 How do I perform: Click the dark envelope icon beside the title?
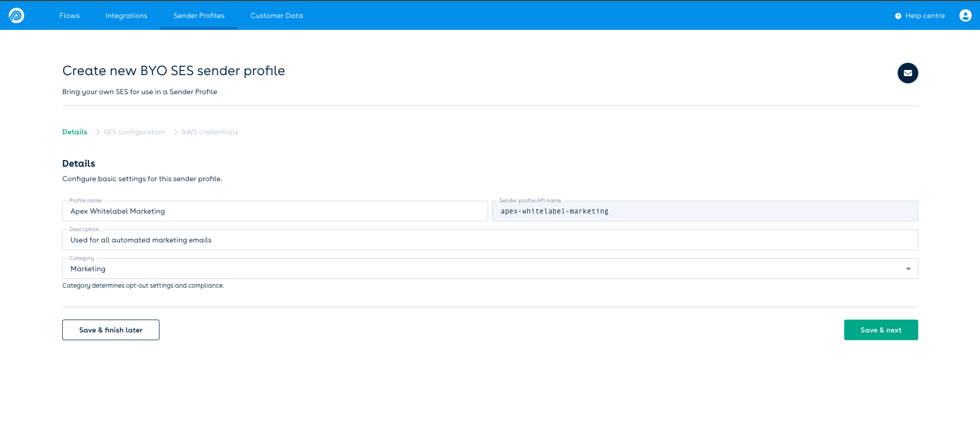pyautogui.click(x=907, y=73)
